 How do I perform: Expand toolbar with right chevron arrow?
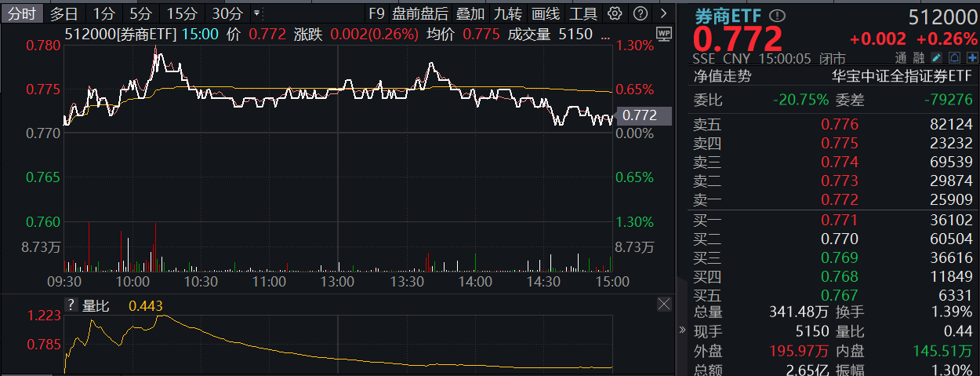click(664, 14)
